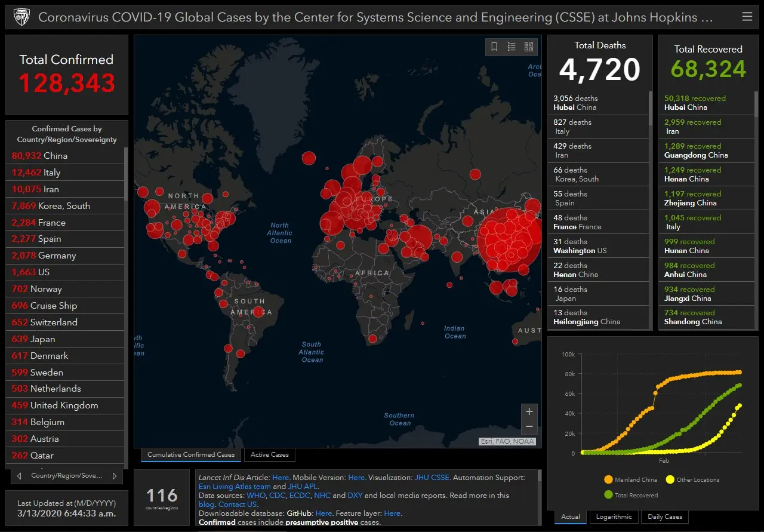Click the Johns Hopkins shield logo
The height and width of the screenshot is (532, 764).
click(x=21, y=17)
